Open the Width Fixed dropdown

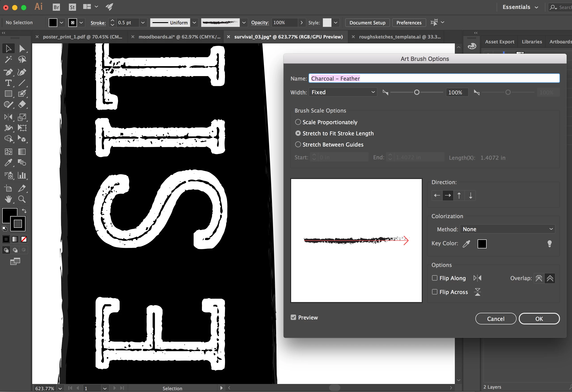343,92
